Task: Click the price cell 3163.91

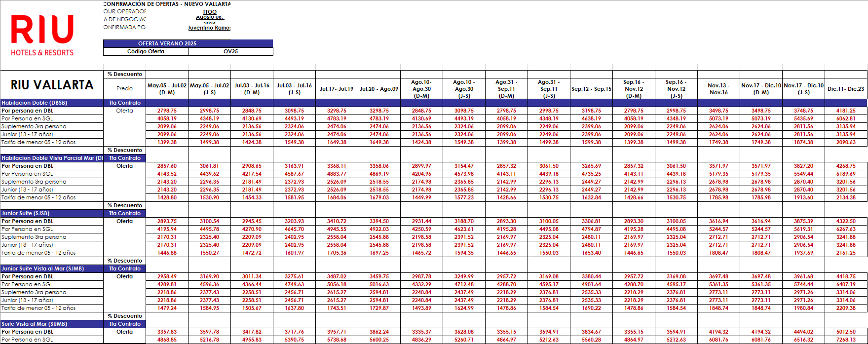Action: tap(294, 166)
